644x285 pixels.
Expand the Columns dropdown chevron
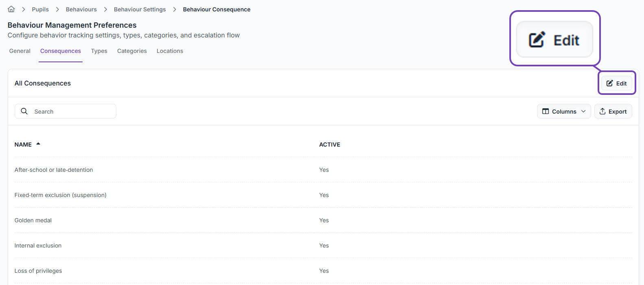(583, 112)
